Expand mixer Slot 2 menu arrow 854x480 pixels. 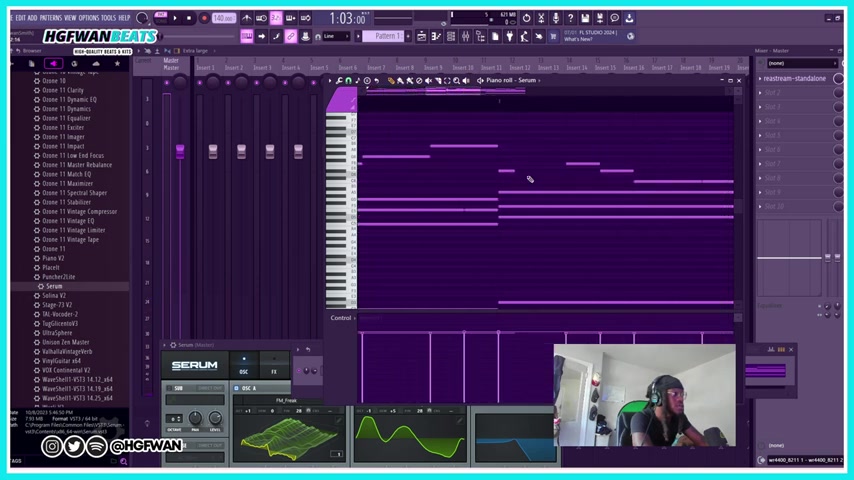click(x=760, y=93)
